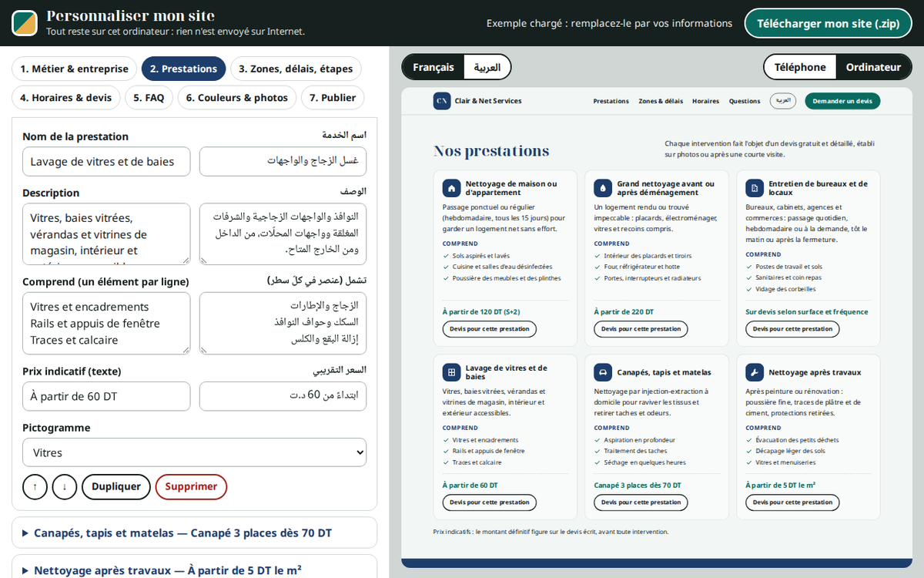The width and height of the screenshot is (924, 578).
Task: Click the Arabic الوصف description text area
Action: coord(283,234)
